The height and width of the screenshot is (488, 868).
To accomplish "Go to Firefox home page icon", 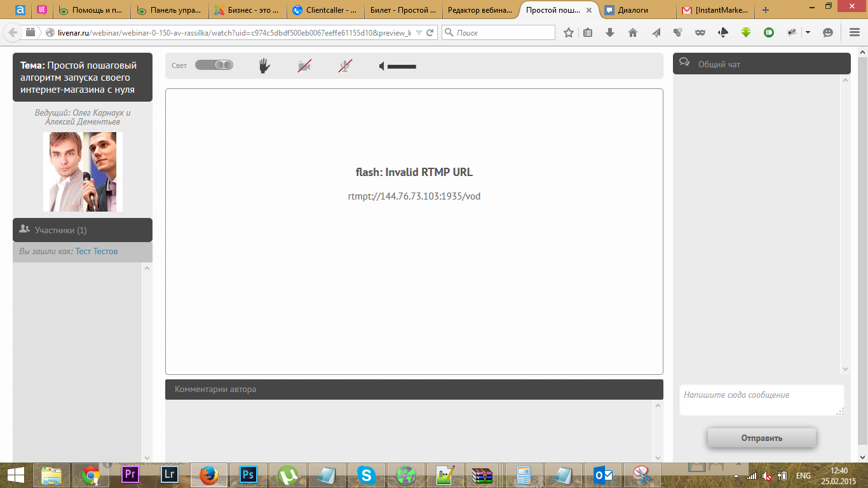I will pos(632,32).
